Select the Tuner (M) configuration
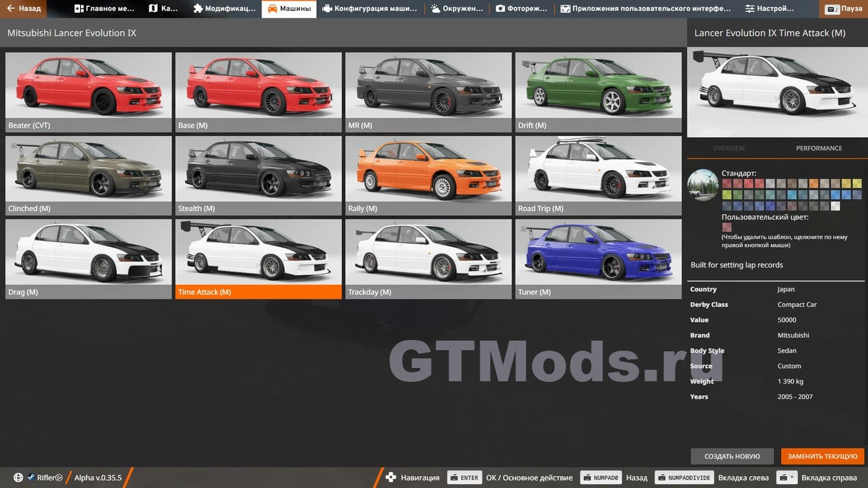This screenshot has width=868, height=488. pos(599,259)
